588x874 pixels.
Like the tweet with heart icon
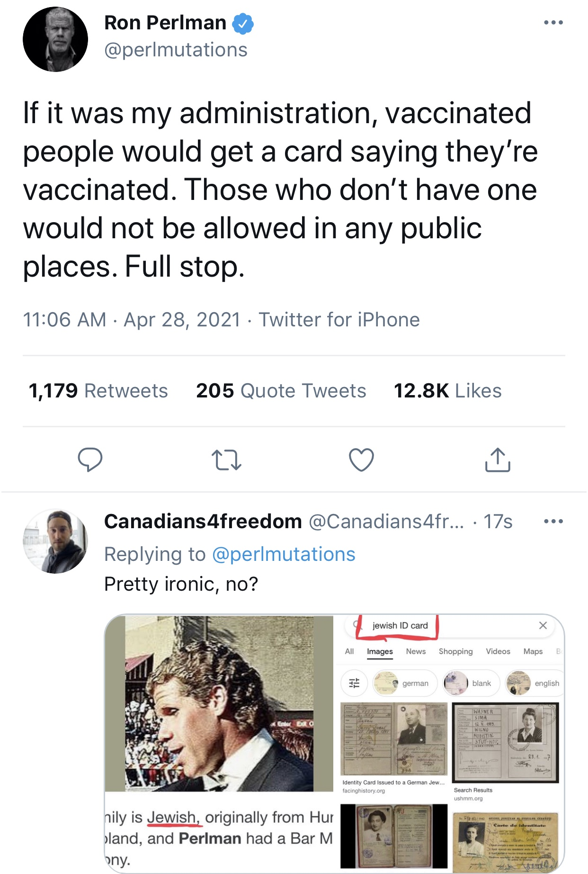[x=361, y=460]
